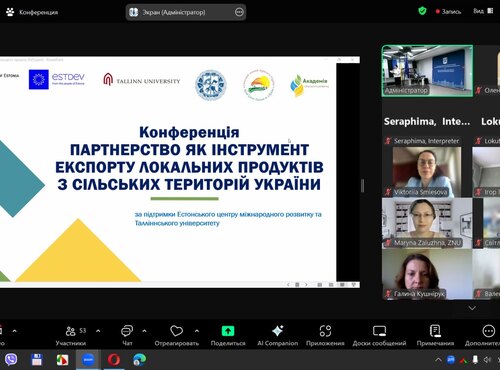Click the next slide arrow in PowerPoint status bar
Image resolution: width=500 pixels, height=370 pixels.
(x=306, y=285)
